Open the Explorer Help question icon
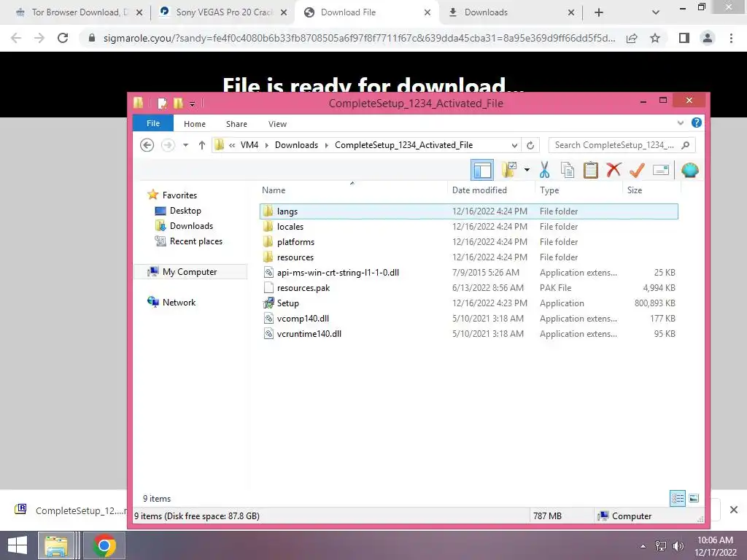 pos(697,122)
